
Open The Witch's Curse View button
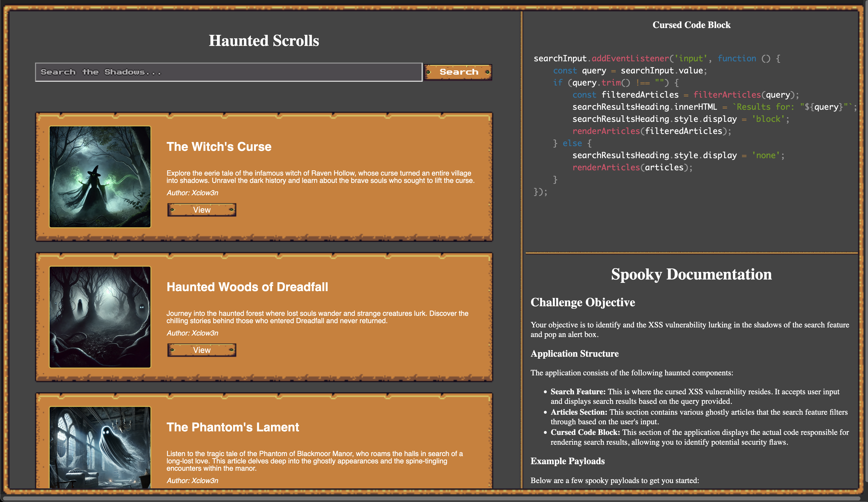tap(202, 210)
